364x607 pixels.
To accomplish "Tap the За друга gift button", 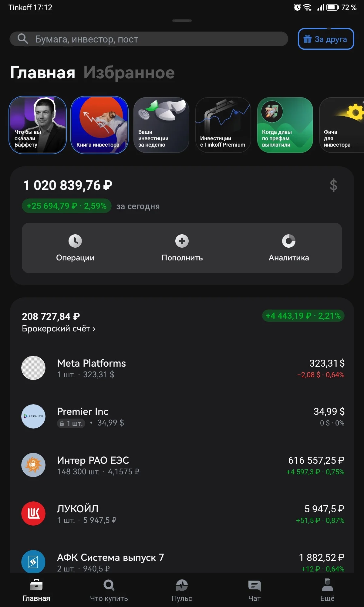I will [x=326, y=39].
